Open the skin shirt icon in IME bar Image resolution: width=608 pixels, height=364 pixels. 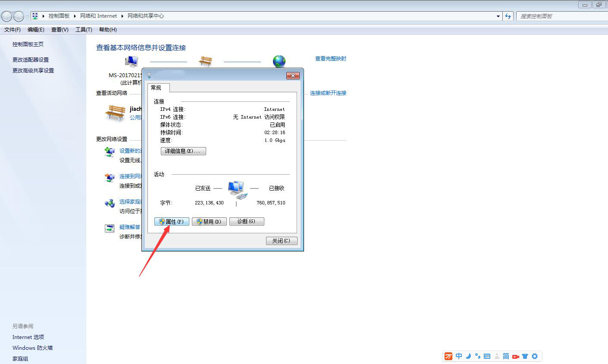pyautogui.click(x=525, y=356)
